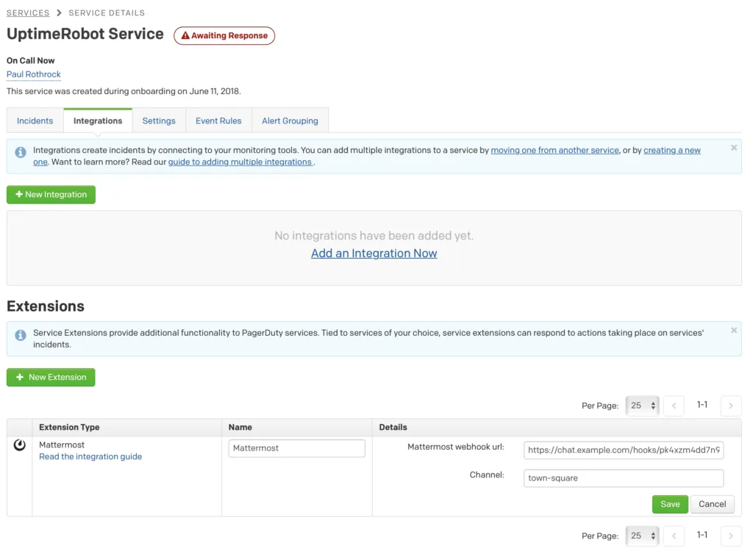Dismiss the Service Extensions info banner
Image resolution: width=753 pixels, height=560 pixels.
point(734,330)
